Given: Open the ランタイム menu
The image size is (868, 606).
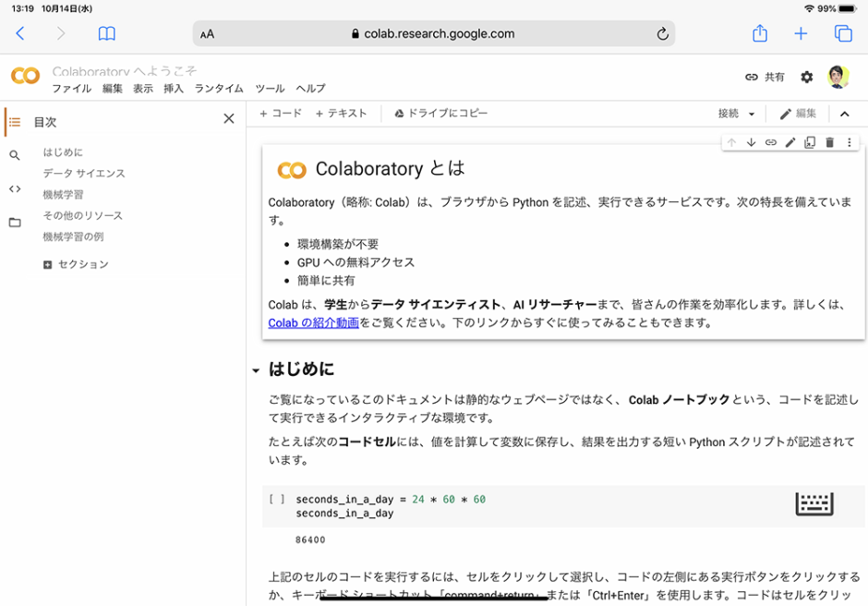Looking at the screenshot, I should (x=218, y=89).
